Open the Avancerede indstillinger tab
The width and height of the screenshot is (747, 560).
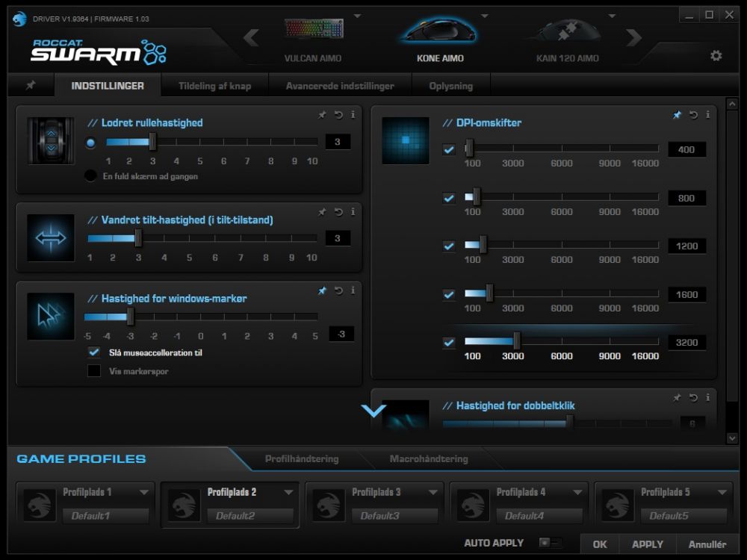(x=340, y=86)
